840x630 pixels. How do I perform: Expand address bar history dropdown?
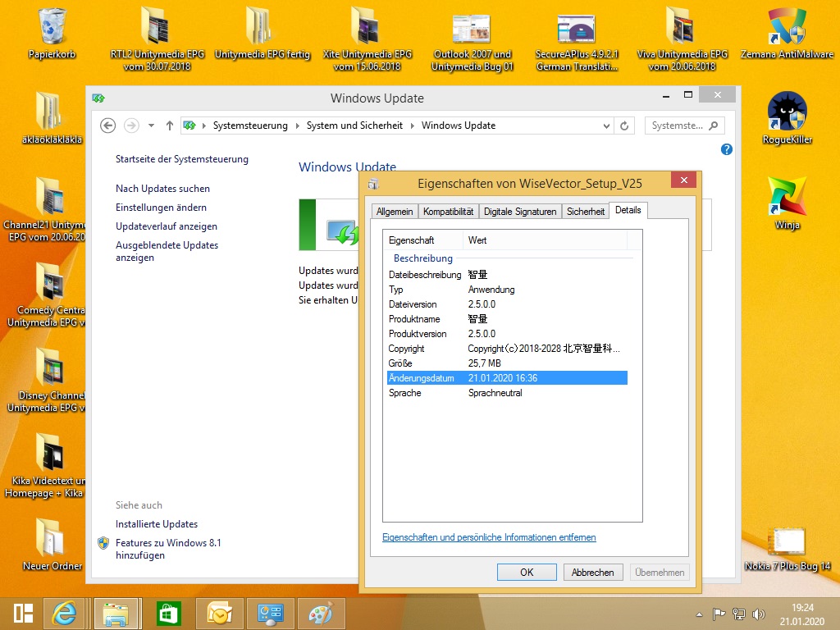[x=606, y=126]
